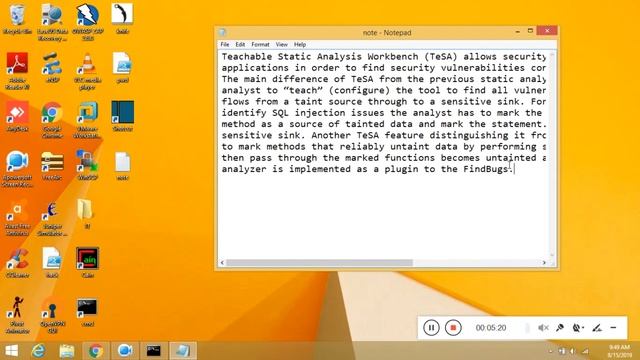Click line starting "sensitive sink. Another TeSA"
This screenshot has height=360, width=640.
pyautogui.click(x=384, y=136)
